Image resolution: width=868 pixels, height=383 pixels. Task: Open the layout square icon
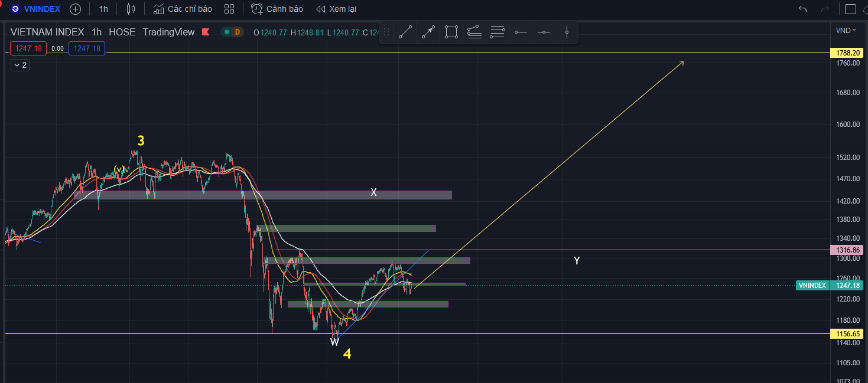pos(850,9)
